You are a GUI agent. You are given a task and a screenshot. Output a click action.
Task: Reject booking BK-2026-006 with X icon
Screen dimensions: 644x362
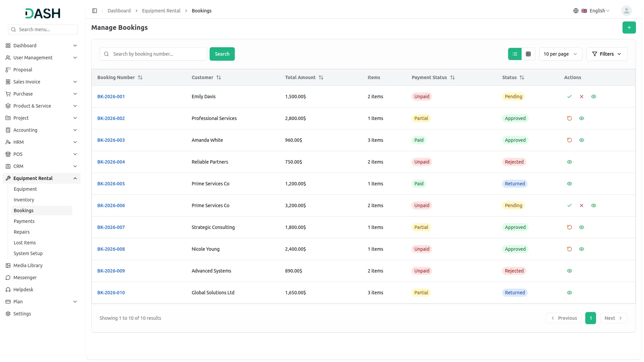(x=581, y=205)
